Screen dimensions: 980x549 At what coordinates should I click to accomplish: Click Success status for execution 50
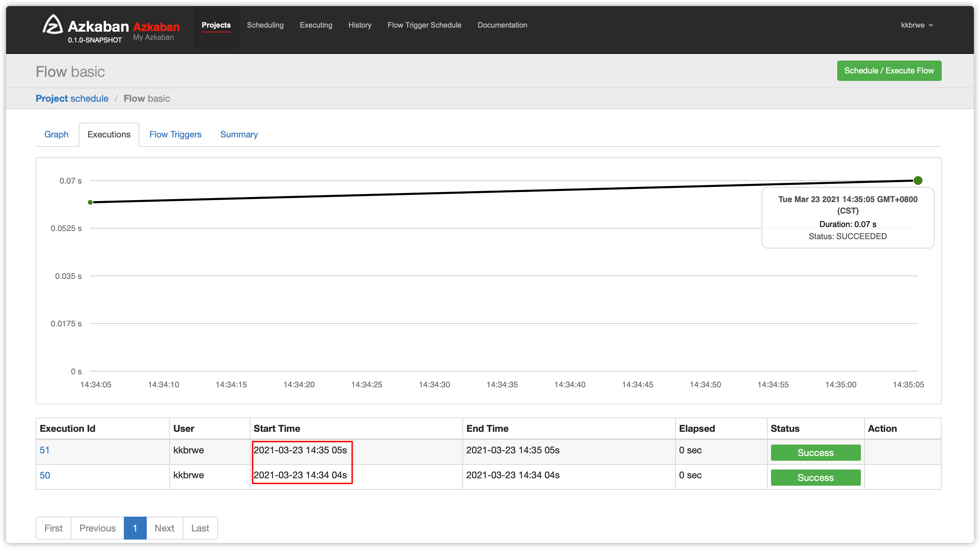point(815,477)
